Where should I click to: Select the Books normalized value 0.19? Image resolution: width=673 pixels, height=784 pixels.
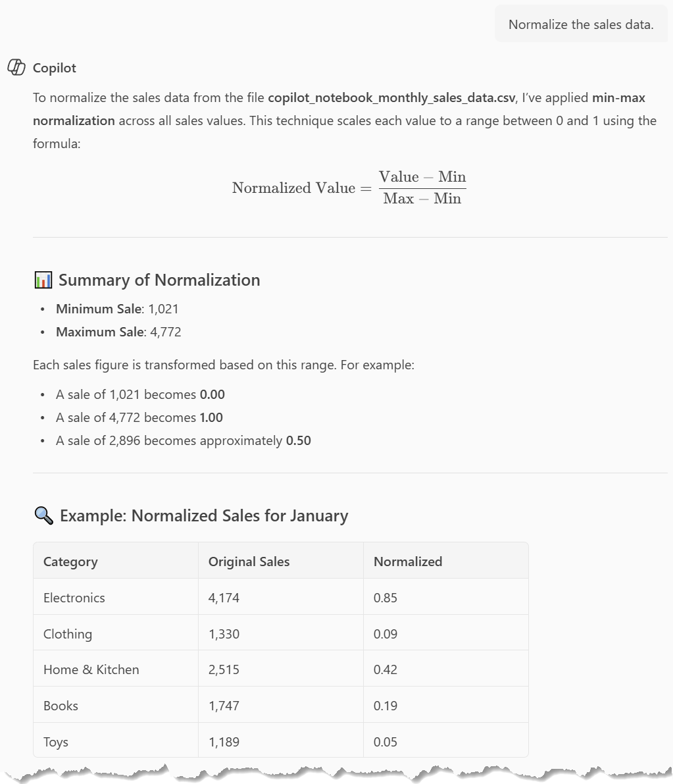click(386, 706)
